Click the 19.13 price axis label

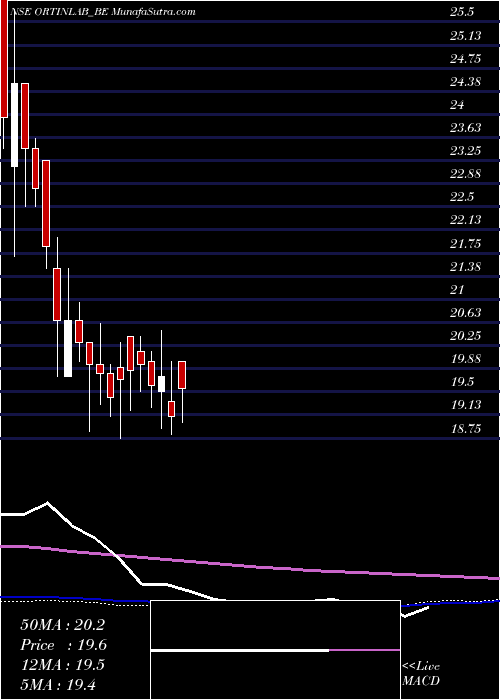coord(466,405)
